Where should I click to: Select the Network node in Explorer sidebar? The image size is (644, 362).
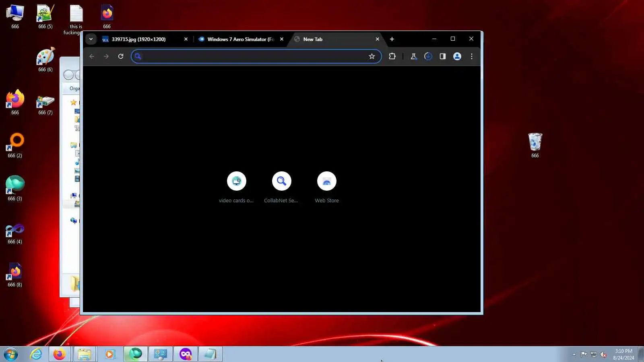pyautogui.click(x=73, y=220)
